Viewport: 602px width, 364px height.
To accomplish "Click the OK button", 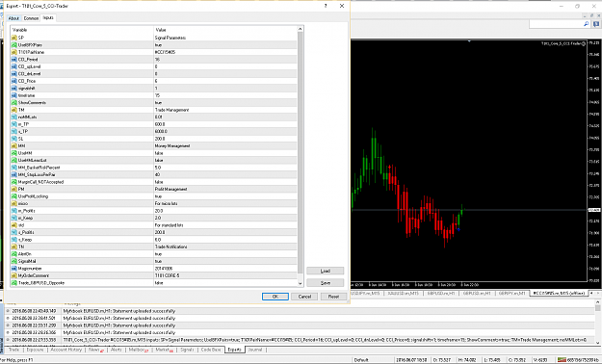I will (275, 297).
